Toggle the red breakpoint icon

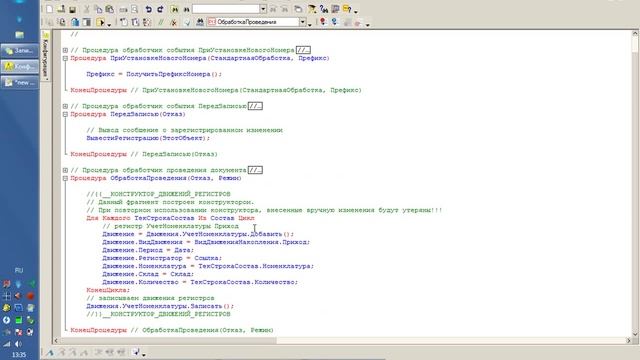(323, 22)
